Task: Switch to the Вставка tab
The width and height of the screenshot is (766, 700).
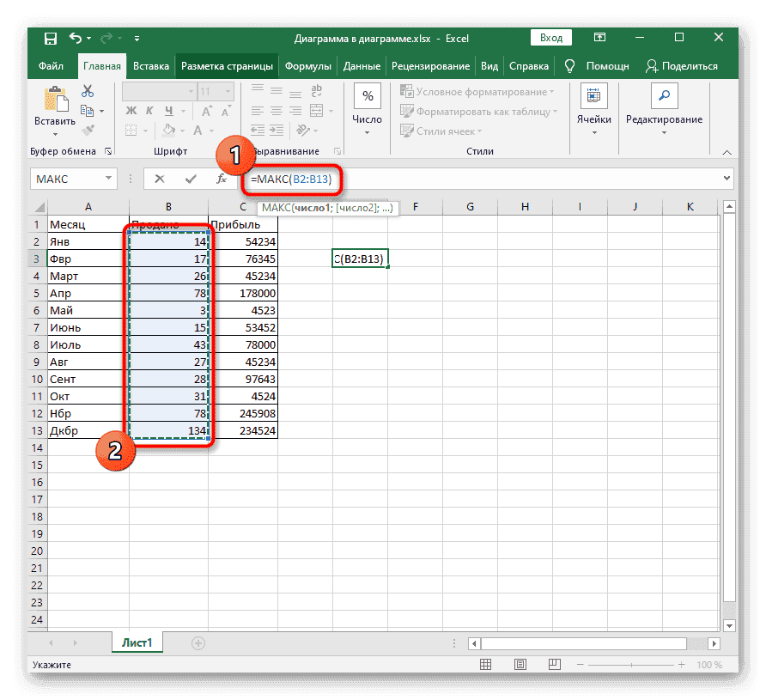Action: point(151,66)
